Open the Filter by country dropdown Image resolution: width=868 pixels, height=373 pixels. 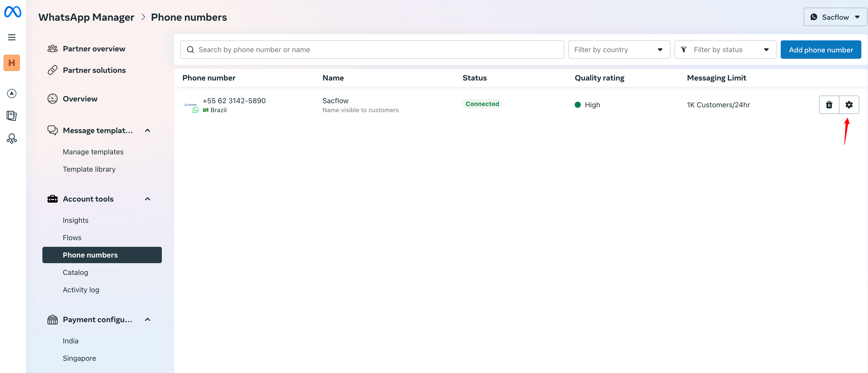(x=619, y=50)
